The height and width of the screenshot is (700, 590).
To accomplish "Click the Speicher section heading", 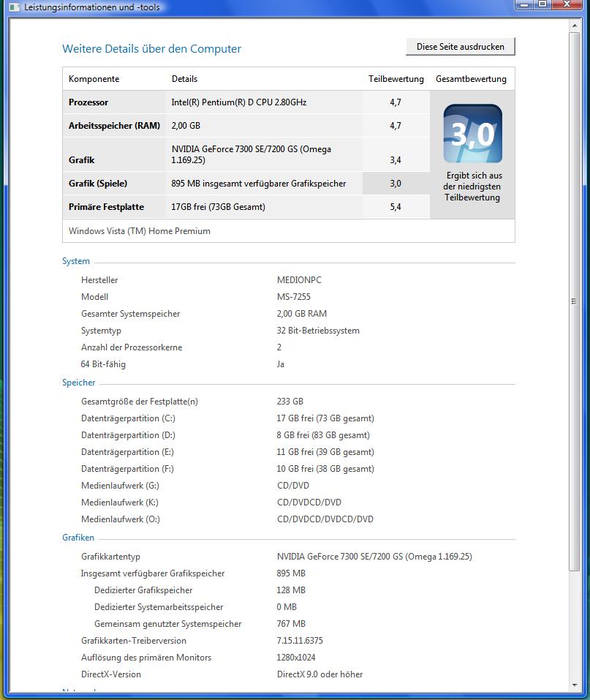I will click(x=78, y=383).
